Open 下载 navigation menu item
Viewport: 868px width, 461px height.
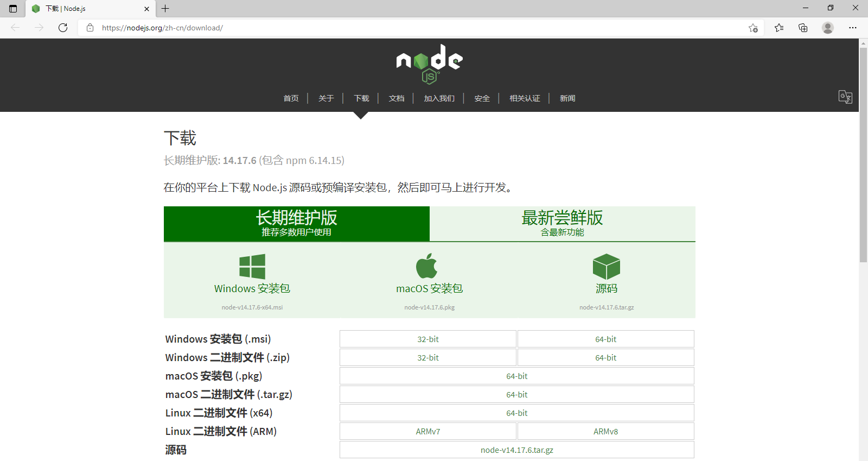(361, 98)
